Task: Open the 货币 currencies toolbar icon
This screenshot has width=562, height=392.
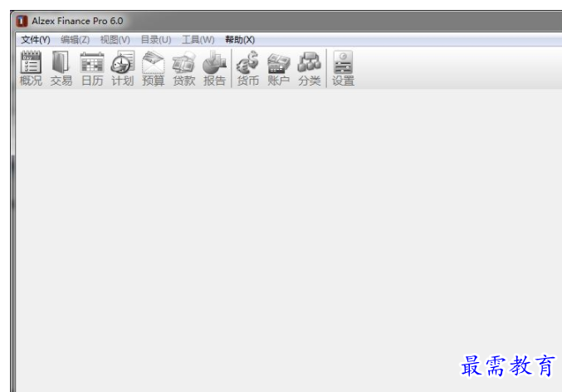Action: 248,68
